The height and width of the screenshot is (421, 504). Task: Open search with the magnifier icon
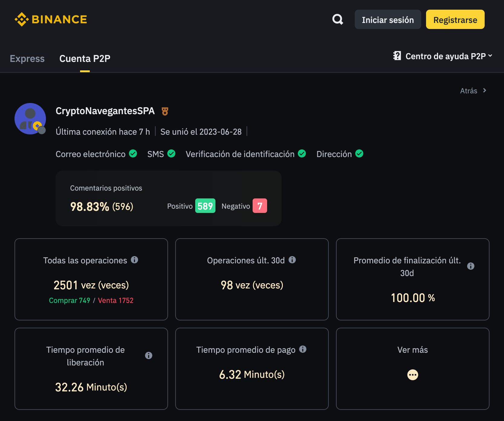[x=338, y=20]
